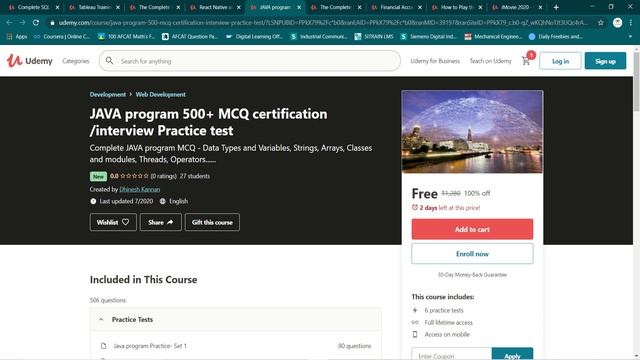Viewport: 640px width, 360px height.
Task: Open Java program Practice- Set 1
Action: coord(150,346)
